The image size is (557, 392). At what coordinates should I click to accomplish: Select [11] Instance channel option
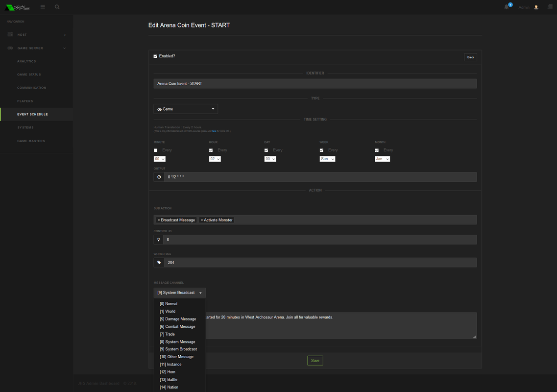[179, 365]
